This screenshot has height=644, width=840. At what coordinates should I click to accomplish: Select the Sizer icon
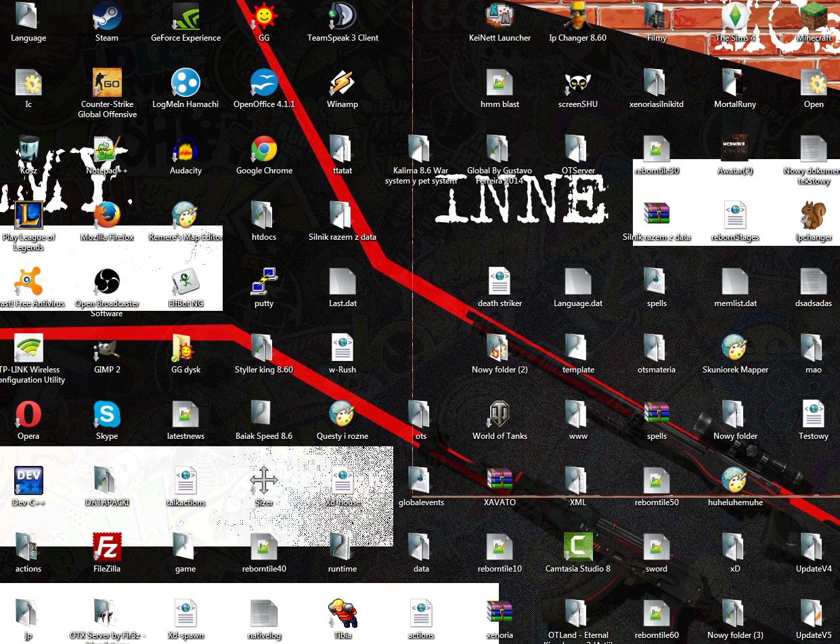(x=264, y=481)
